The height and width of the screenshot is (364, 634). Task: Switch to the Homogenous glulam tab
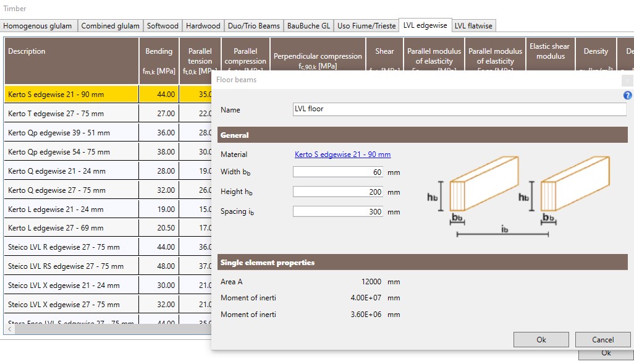[x=38, y=26]
